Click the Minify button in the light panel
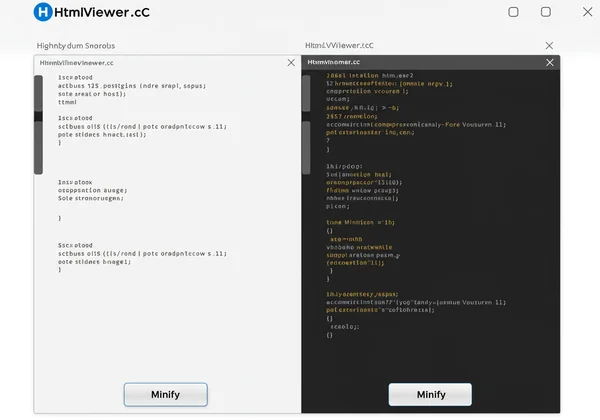The height and width of the screenshot is (420, 600). tap(166, 394)
